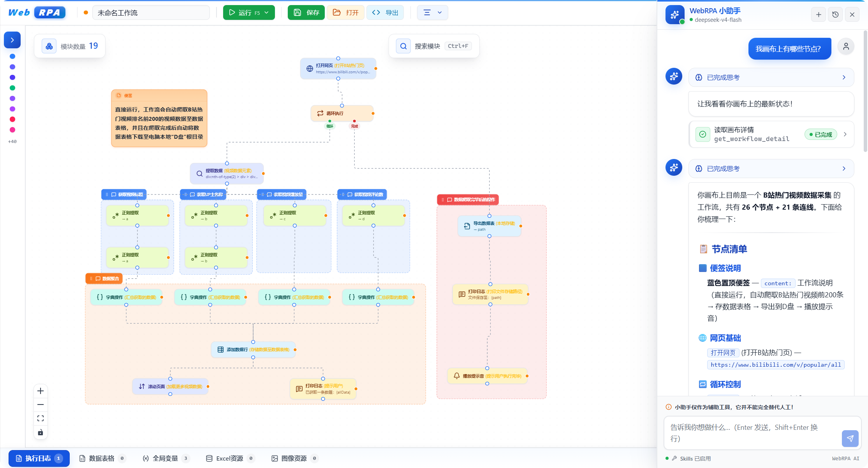Zoom out the canvas with minus button
This screenshot has height=468, width=868.
click(x=40, y=404)
